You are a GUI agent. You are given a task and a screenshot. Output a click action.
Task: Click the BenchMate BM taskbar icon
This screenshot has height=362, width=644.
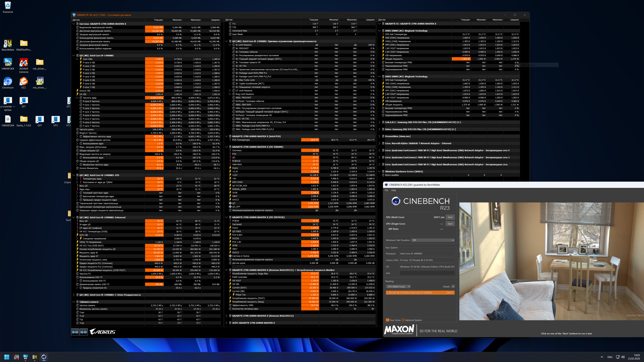pyautogui.click(x=35, y=357)
